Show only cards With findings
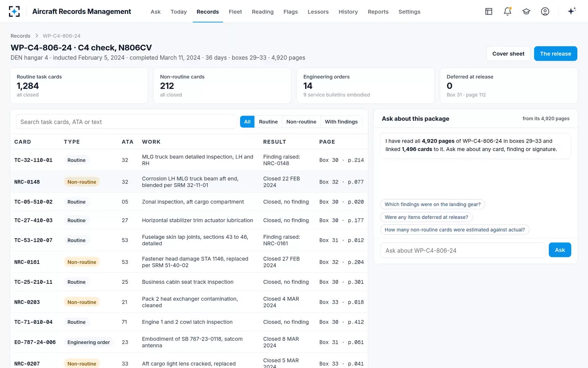The height and width of the screenshot is (368, 588). (x=341, y=122)
